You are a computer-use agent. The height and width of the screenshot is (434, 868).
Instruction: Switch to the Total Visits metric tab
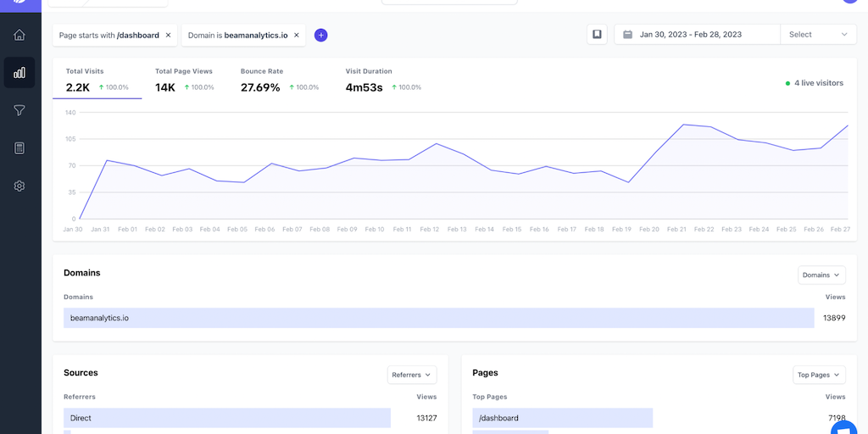[x=97, y=80]
